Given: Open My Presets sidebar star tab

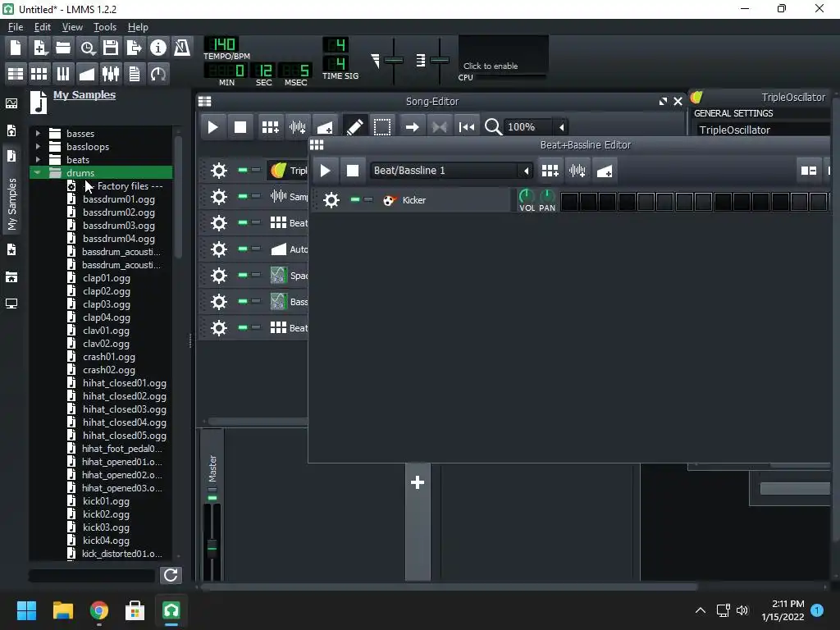Looking at the screenshot, I should pos(11,249).
